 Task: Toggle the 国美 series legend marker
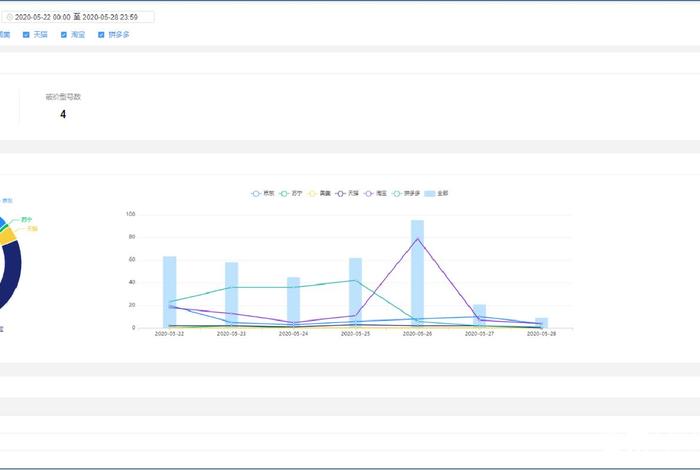tap(313, 193)
